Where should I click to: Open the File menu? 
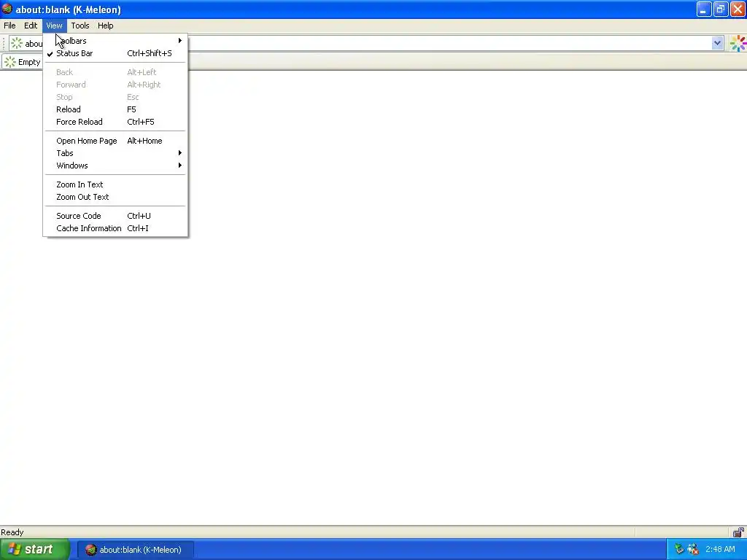coord(9,26)
